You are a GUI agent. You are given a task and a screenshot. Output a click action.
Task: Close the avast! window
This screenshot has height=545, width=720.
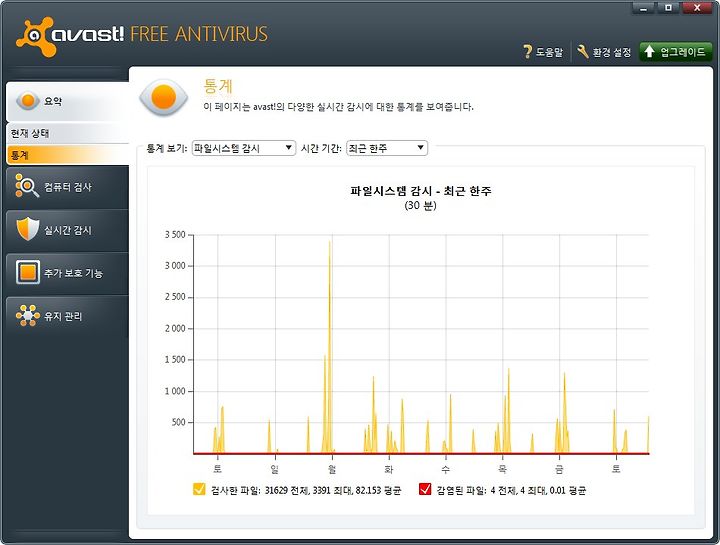click(697, 8)
